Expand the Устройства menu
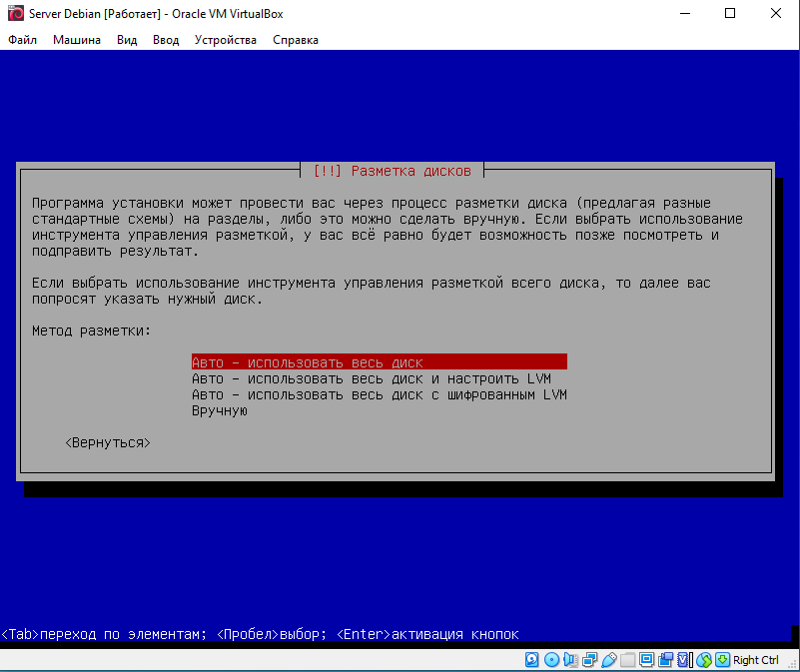This screenshot has height=672, width=800. (x=226, y=40)
